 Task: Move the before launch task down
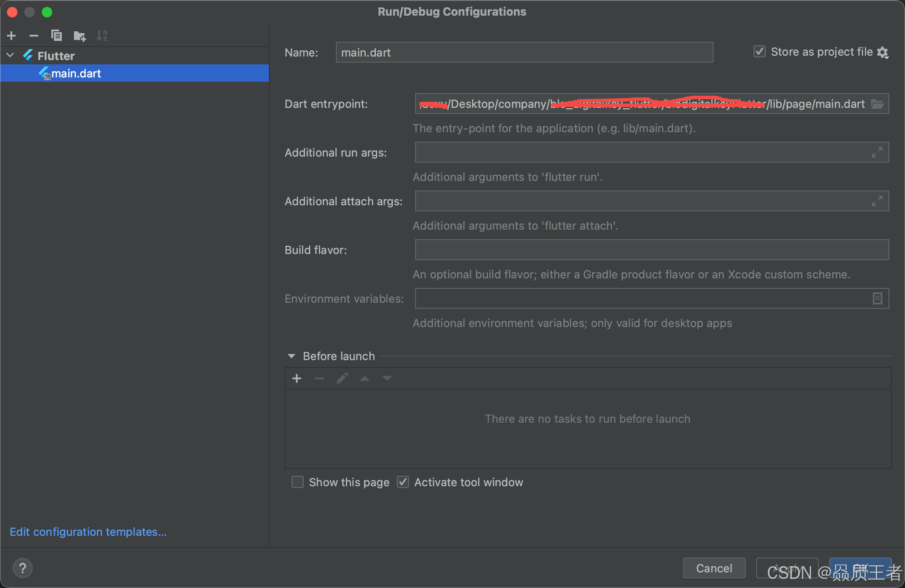coord(387,378)
